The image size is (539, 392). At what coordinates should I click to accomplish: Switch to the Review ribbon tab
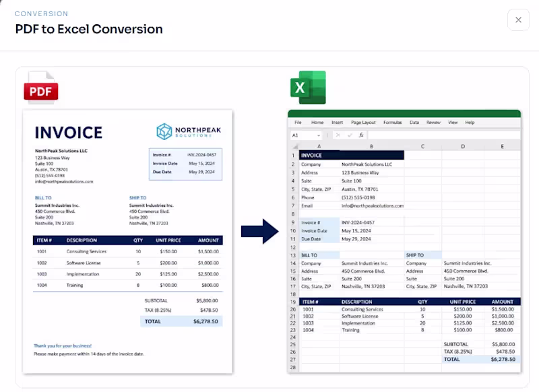click(433, 123)
